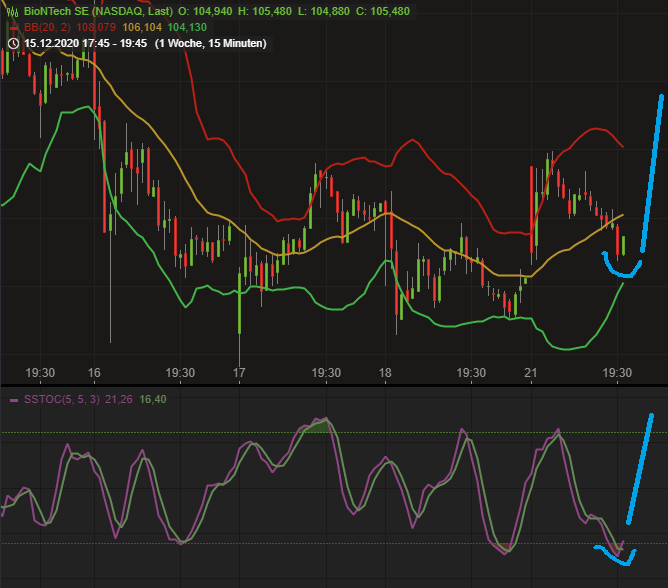This screenshot has height=588, width=668.
Task: Click the candlestick chart-type icon beside BioNTech SE
Action: coord(12,12)
